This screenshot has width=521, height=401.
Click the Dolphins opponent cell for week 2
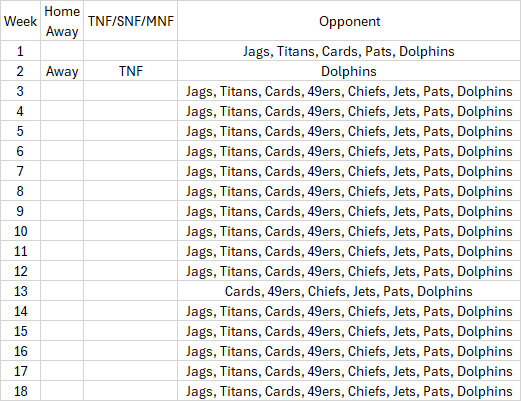coord(349,71)
